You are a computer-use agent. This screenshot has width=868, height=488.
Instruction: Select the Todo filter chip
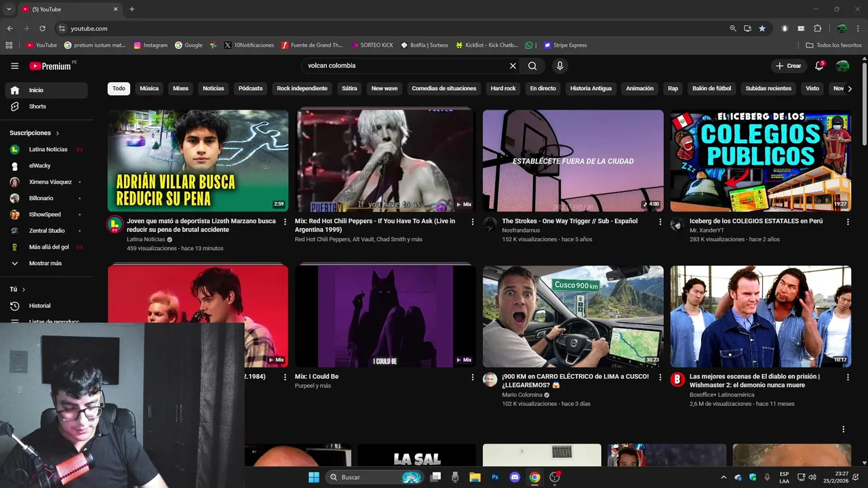pos(119,88)
